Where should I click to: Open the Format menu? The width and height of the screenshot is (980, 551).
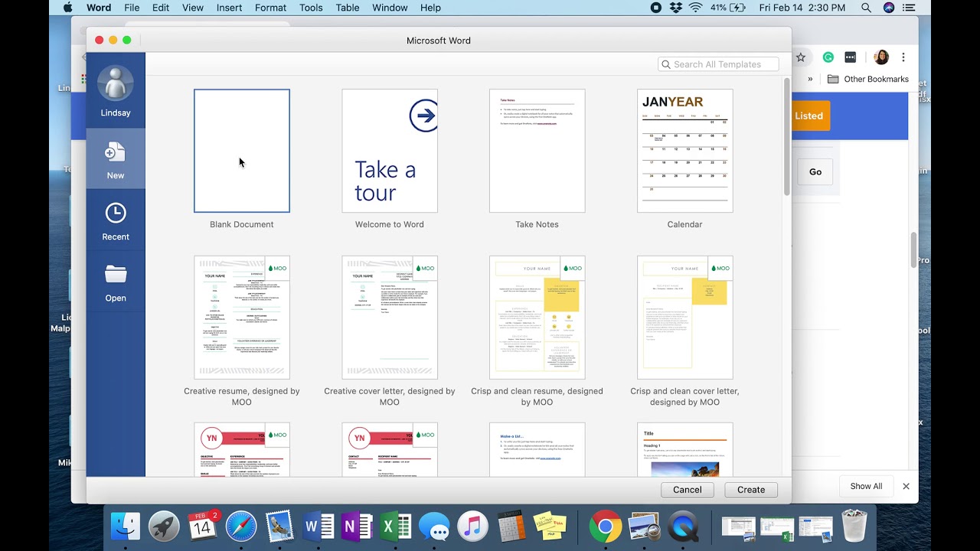(270, 8)
